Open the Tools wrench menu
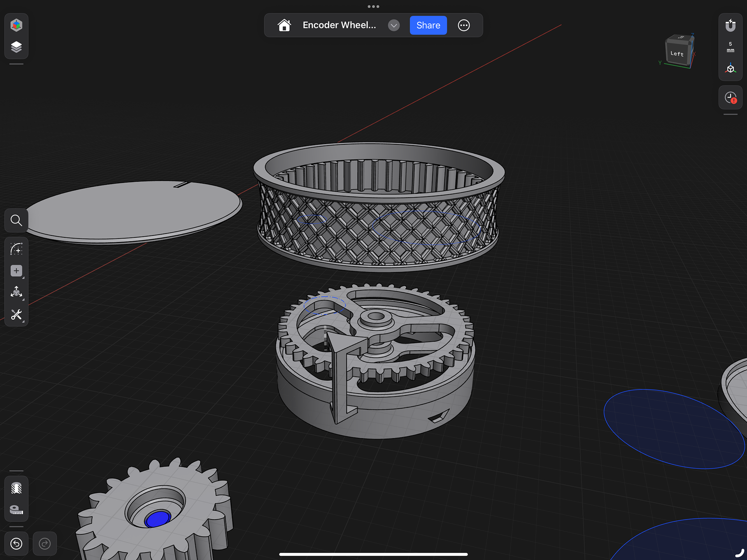This screenshot has height=560, width=747. (x=16, y=315)
